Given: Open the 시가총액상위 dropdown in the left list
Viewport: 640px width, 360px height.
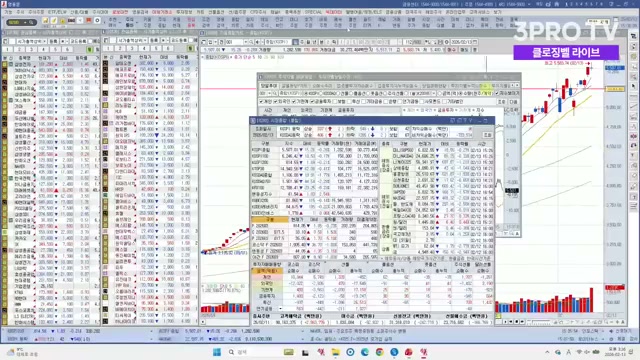Looking at the screenshot, I should 44,41.
